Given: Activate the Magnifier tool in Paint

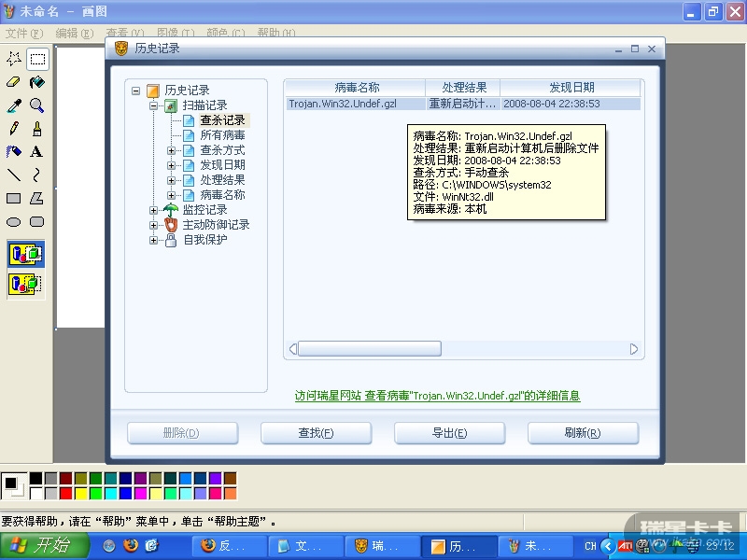Looking at the screenshot, I should [37, 105].
